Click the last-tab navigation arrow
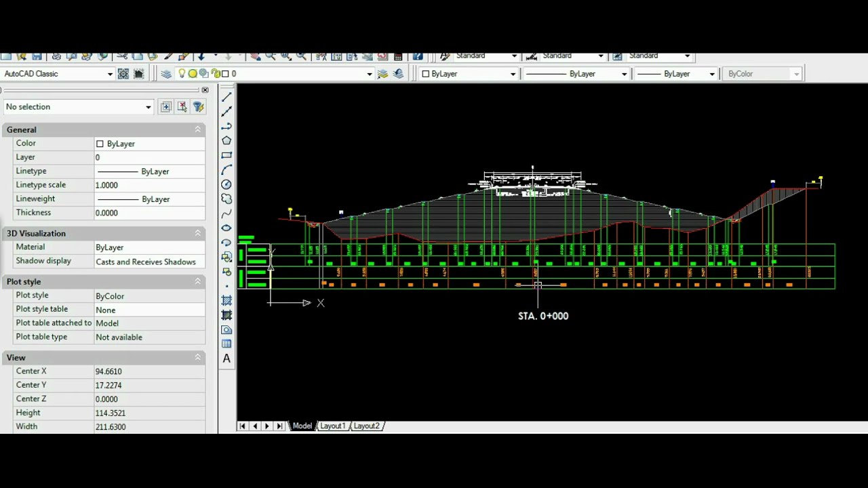This screenshot has width=868, height=488. click(279, 426)
